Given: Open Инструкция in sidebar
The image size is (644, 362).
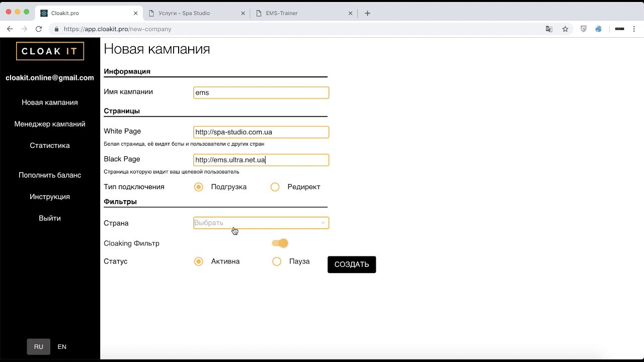Looking at the screenshot, I should pyautogui.click(x=50, y=197).
